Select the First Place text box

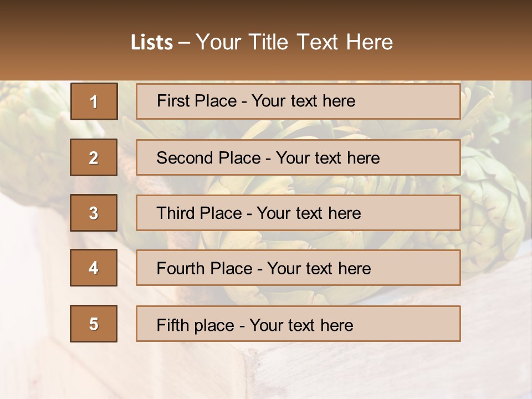coord(298,101)
